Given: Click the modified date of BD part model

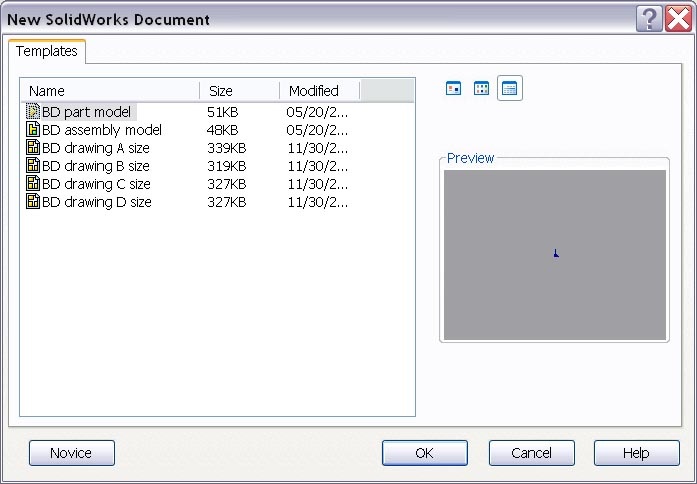Looking at the screenshot, I should 317,112.
